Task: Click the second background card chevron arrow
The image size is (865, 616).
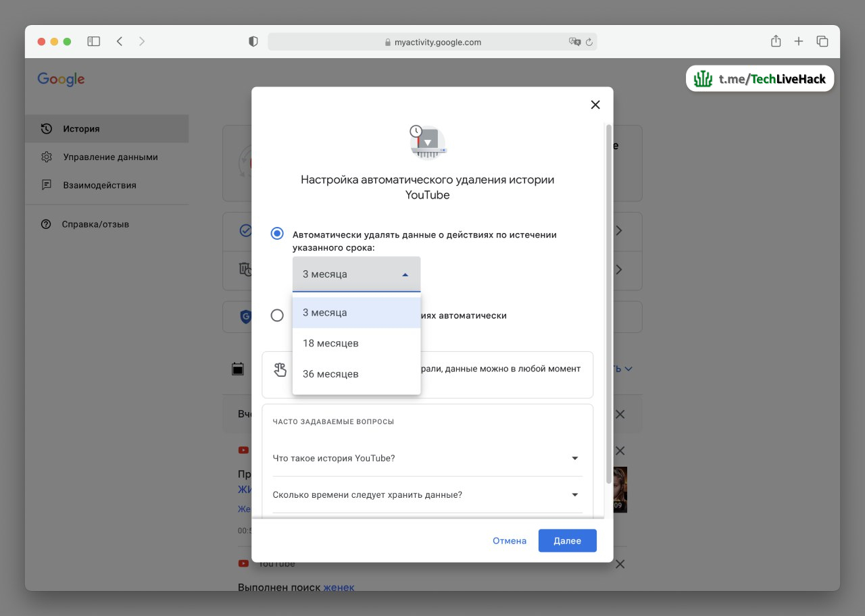Action: tap(618, 269)
